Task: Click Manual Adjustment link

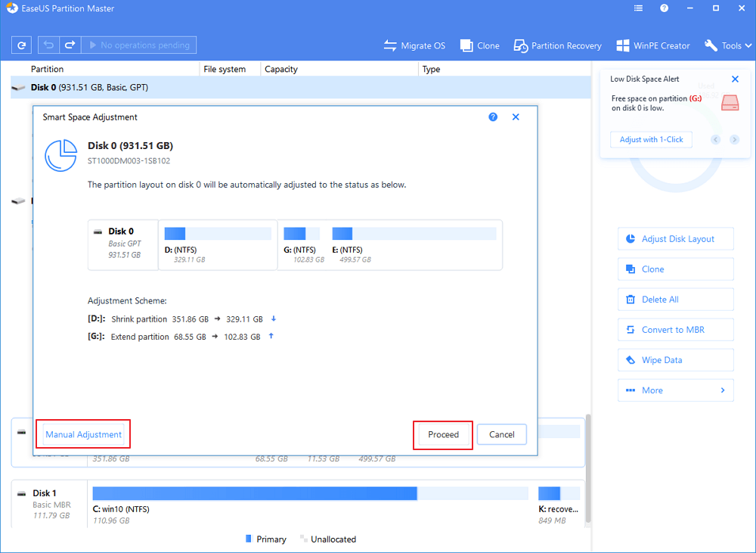Action: point(83,434)
